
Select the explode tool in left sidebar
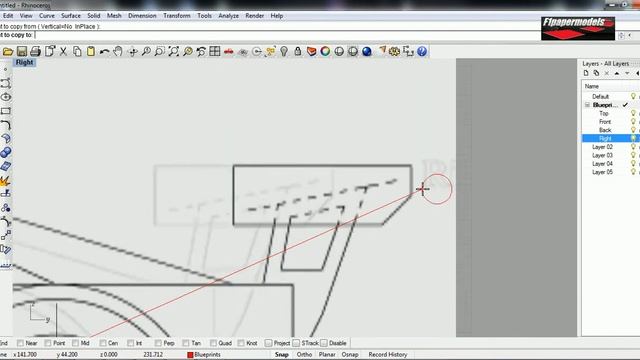coord(6,180)
